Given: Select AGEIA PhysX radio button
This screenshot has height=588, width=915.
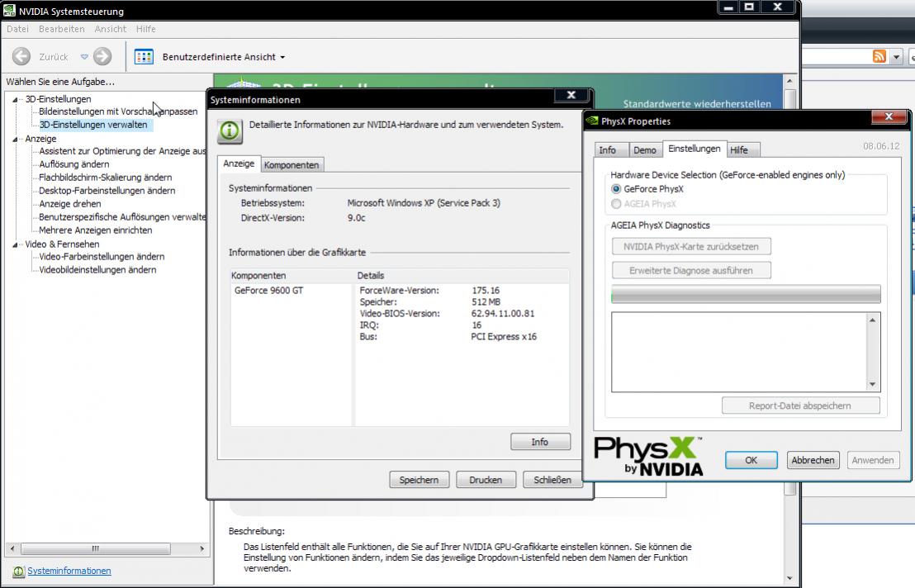Looking at the screenshot, I should tap(616, 204).
